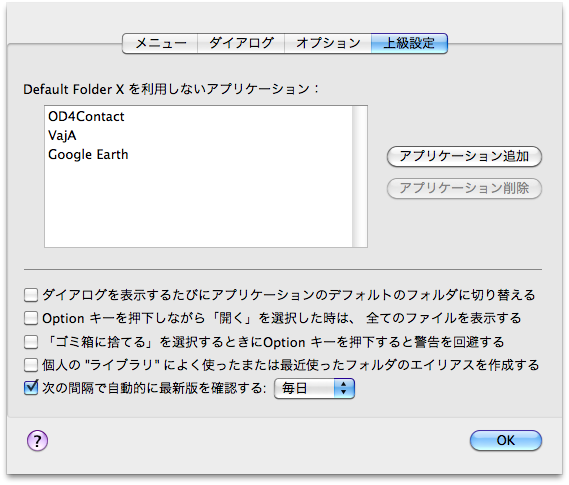Uncheck the automatic update check checkbox
This screenshot has height=485, width=569.
click(x=31, y=388)
